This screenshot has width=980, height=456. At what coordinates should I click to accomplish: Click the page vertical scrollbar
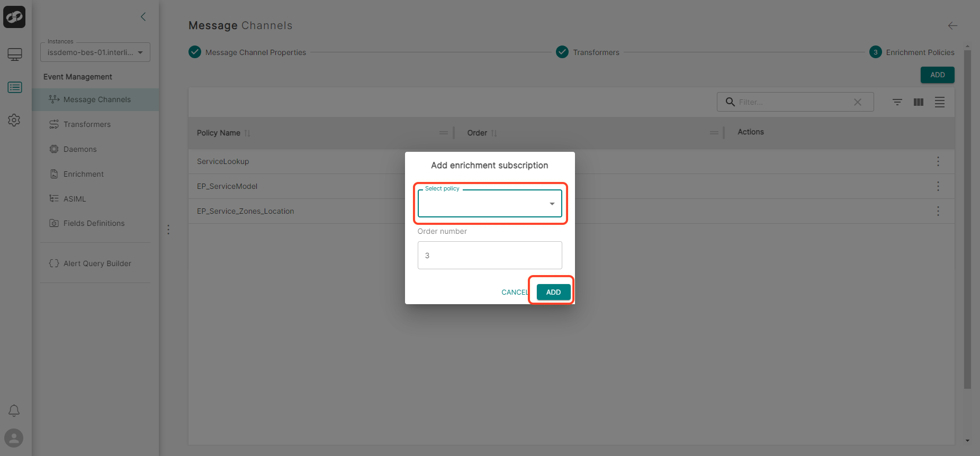[968, 220]
